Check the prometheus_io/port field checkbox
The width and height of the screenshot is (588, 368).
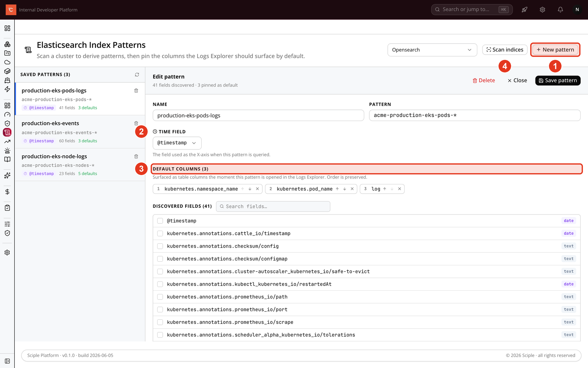[x=160, y=309]
